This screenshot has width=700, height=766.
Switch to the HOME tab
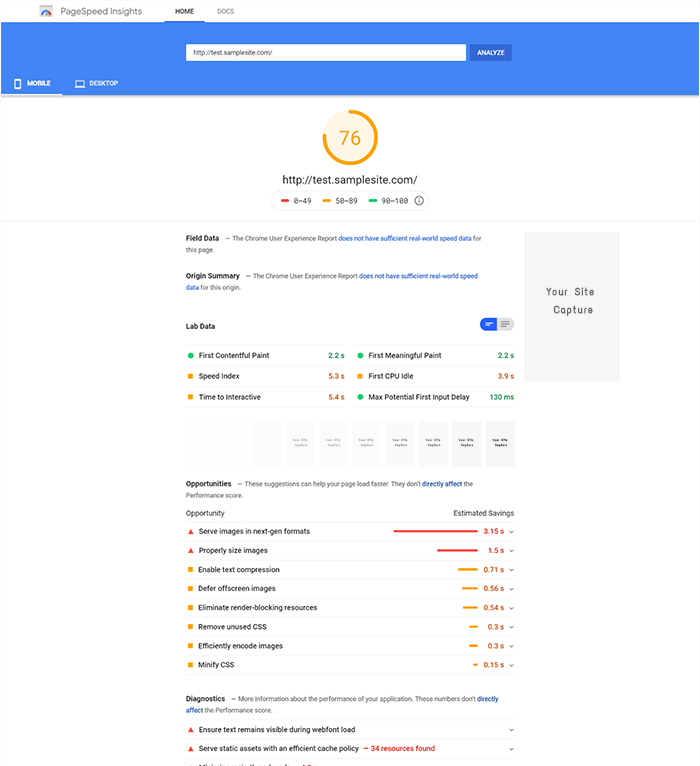pos(184,12)
